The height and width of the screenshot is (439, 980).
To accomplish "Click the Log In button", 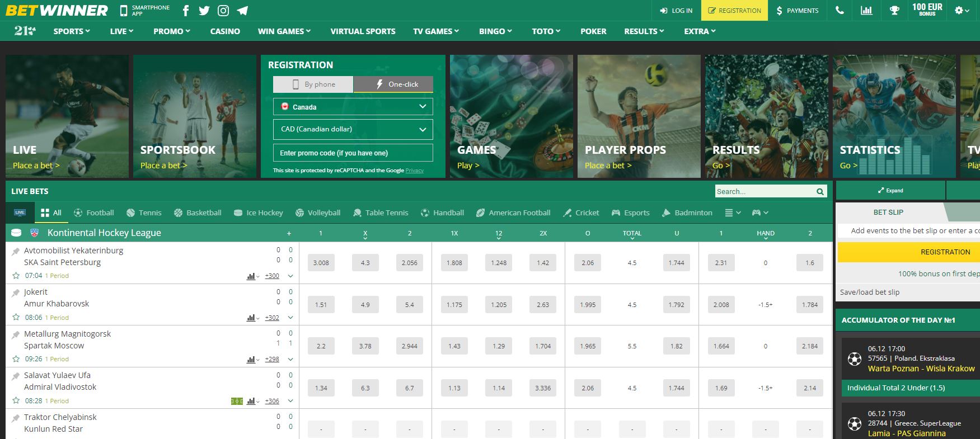I will pyautogui.click(x=676, y=11).
